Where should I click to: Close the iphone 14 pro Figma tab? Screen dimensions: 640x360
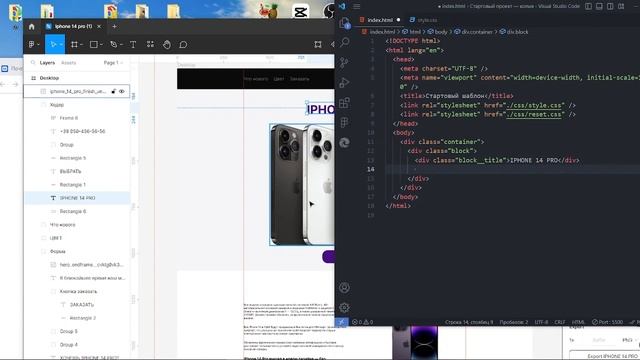pos(99,27)
